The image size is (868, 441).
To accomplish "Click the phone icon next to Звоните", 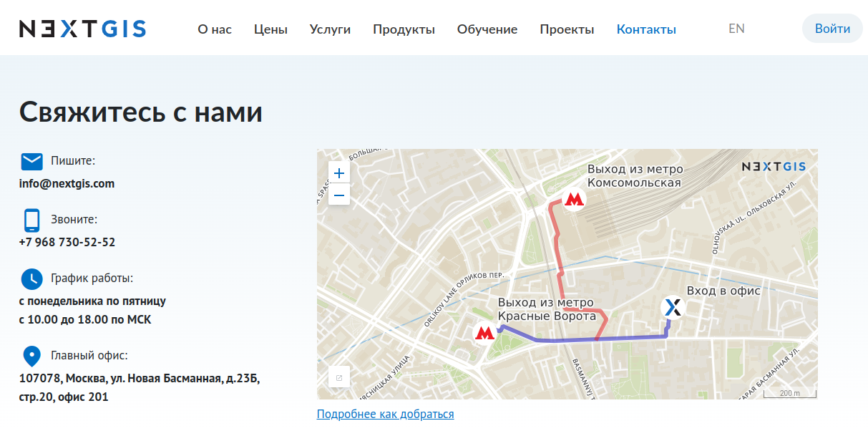I will pos(31,220).
